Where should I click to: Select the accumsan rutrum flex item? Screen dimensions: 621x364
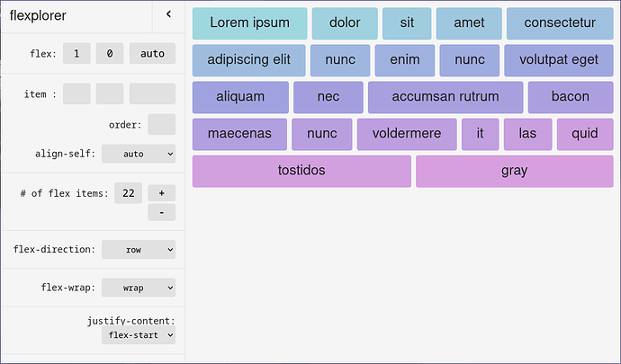click(x=445, y=97)
